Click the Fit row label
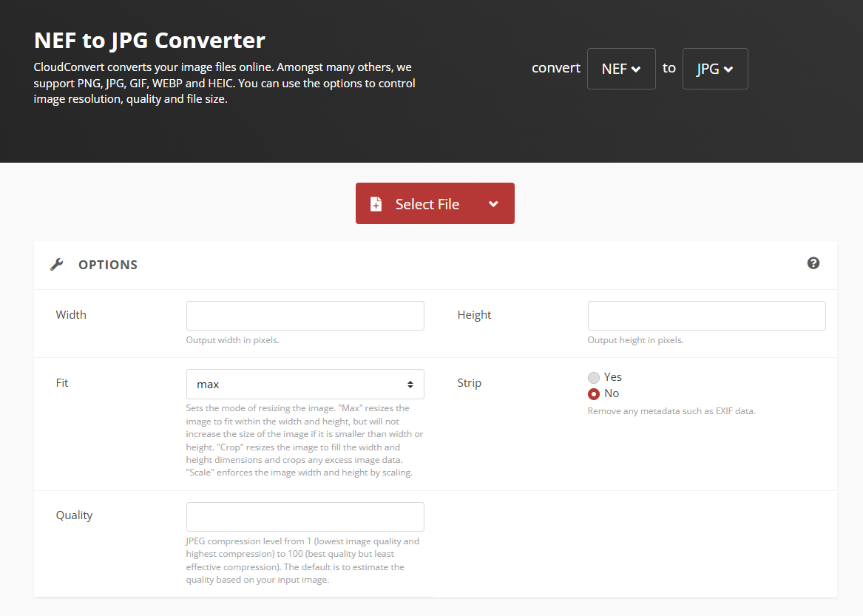Screen dimensions: 863x616 pyautogui.click(x=62, y=382)
